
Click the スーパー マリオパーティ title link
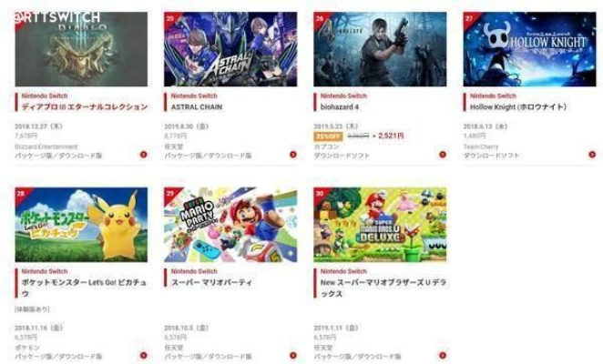211,282
